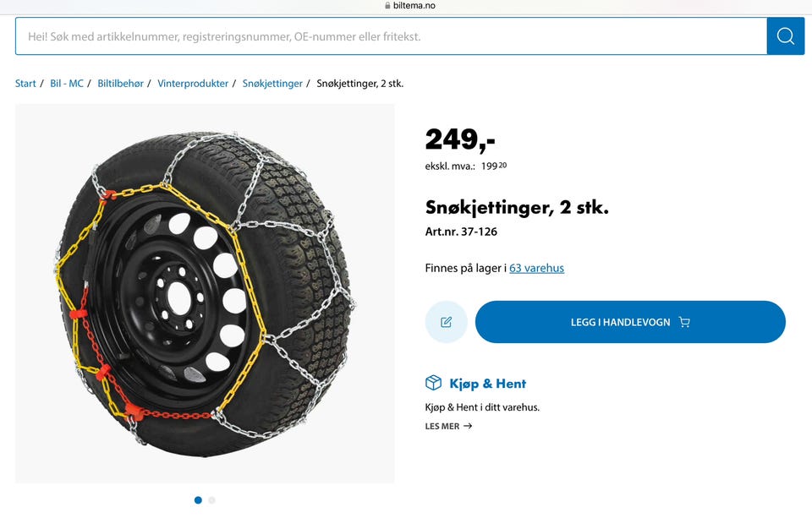The height and width of the screenshot is (518, 812).
Task: Click the edit note pencil icon
Action: 447,322
